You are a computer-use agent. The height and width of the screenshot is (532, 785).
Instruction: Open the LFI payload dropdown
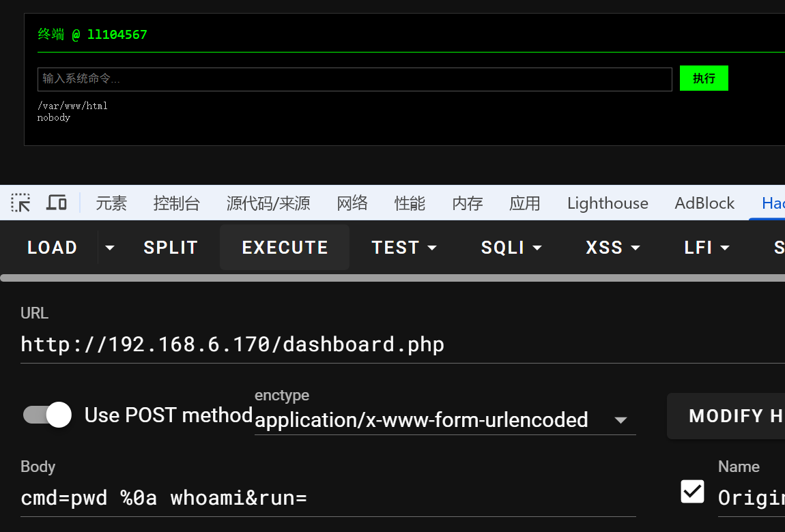point(706,248)
